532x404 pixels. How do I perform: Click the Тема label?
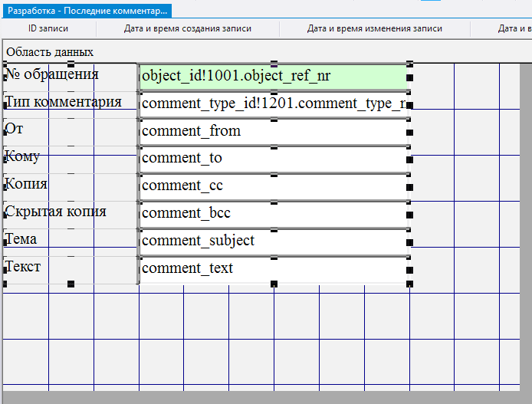pos(21,239)
